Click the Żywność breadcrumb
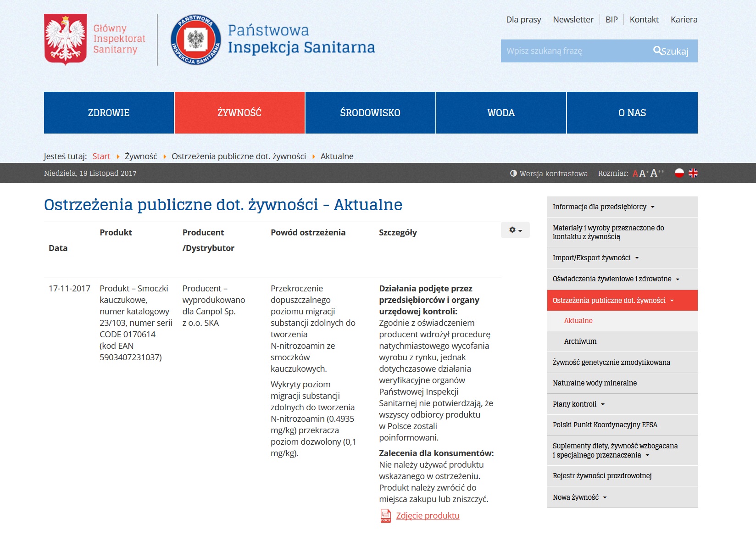This screenshot has height=536, width=756. [x=141, y=156]
